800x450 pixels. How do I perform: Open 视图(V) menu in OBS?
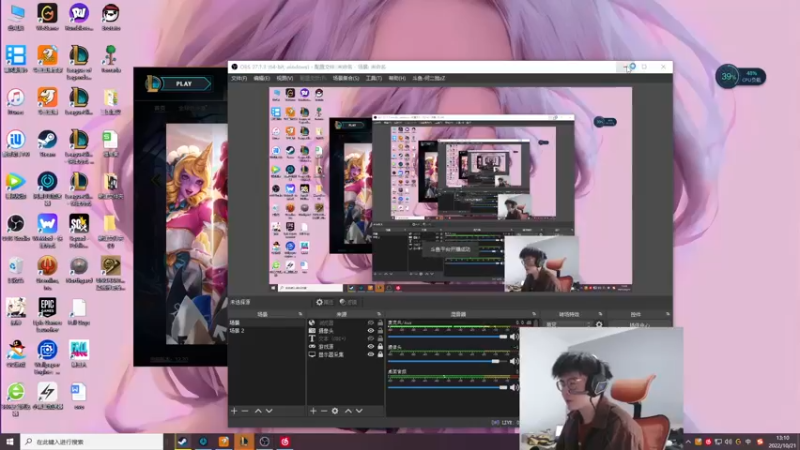pyautogui.click(x=285, y=79)
